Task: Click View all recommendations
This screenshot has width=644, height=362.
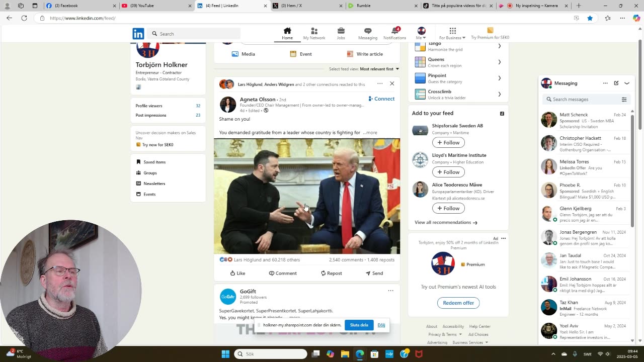Action: tap(446, 222)
